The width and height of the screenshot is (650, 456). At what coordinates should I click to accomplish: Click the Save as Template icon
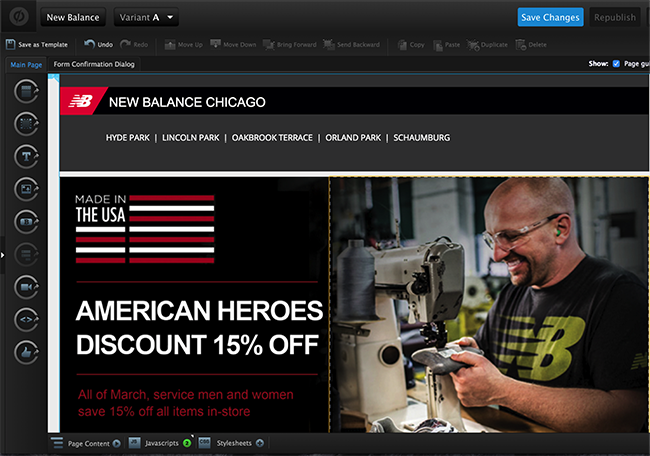pyautogui.click(x=11, y=44)
